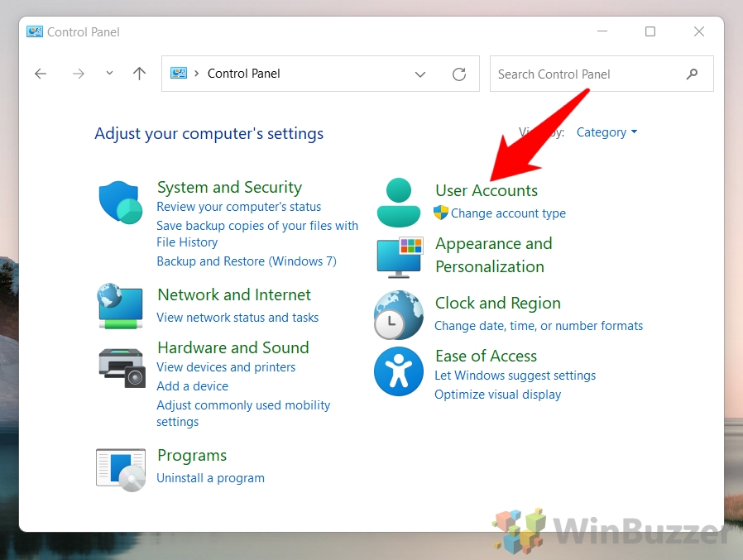Click Control Panel breadcrumb in address bar
Screen dimensions: 743x560
(x=243, y=74)
